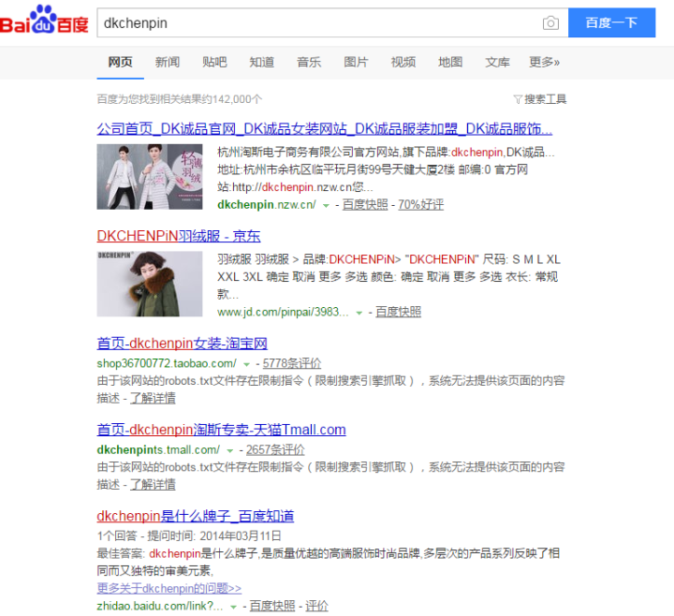Open 百度快照 for the JD result
Screen dimensions: 674x616
(398, 312)
